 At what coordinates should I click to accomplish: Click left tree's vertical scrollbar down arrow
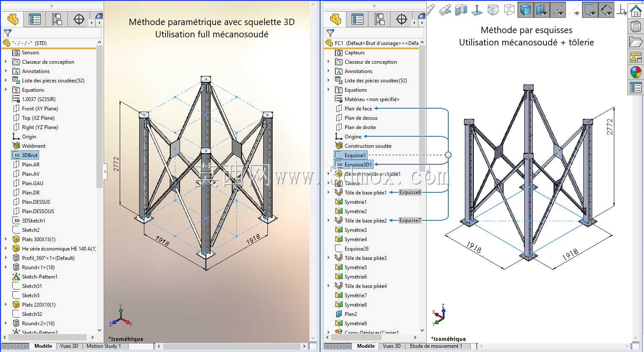click(99, 330)
